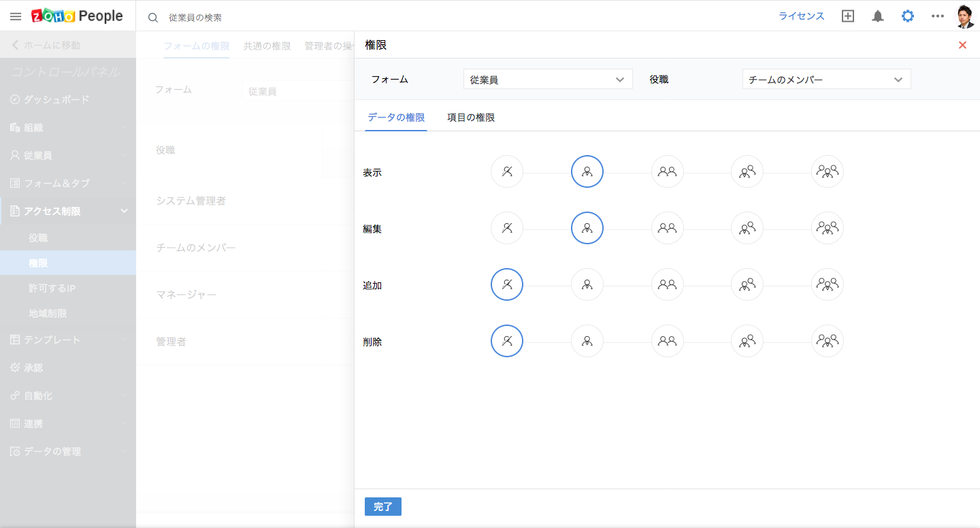Click the search magnifier icon
980x528 pixels.
click(x=153, y=18)
